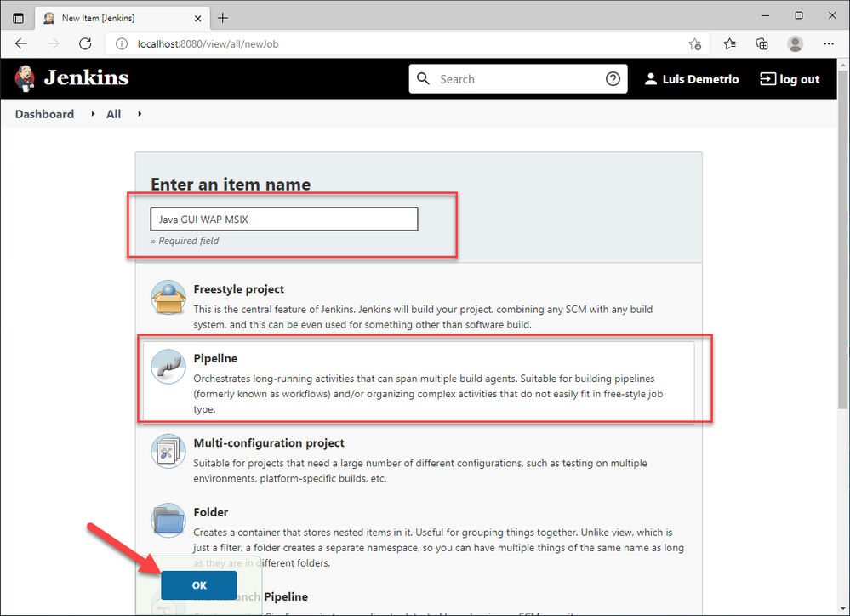Select the Multi-configuration project icon
This screenshot has width=850, height=616.
tap(168, 451)
